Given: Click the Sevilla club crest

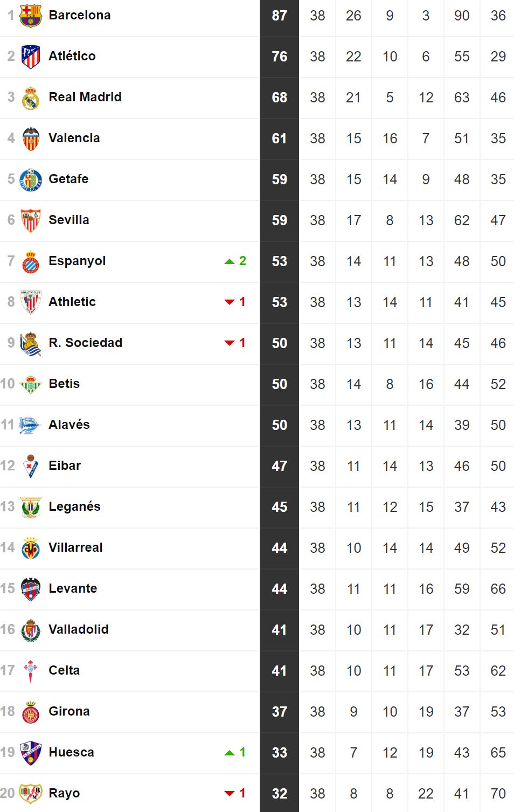Looking at the screenshot, I should tap(31, 220).
